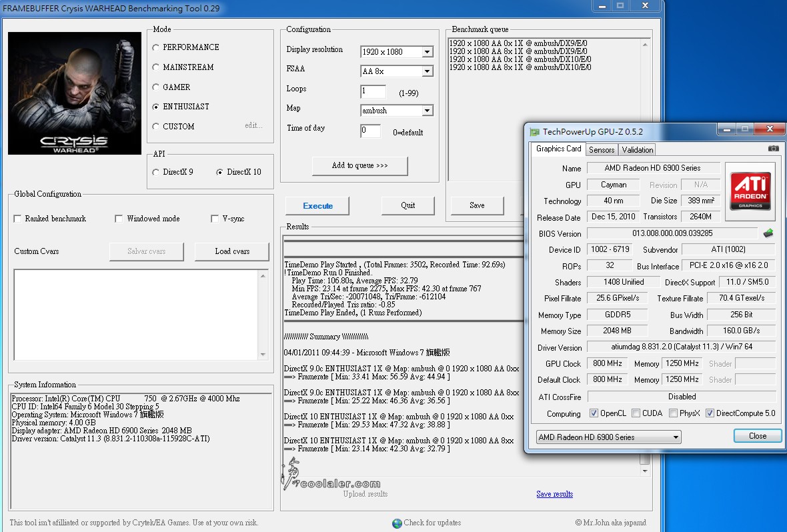Screen dimensions: 787x532
Task: Click the Check for updates link
Action: [x=432, y=523]
